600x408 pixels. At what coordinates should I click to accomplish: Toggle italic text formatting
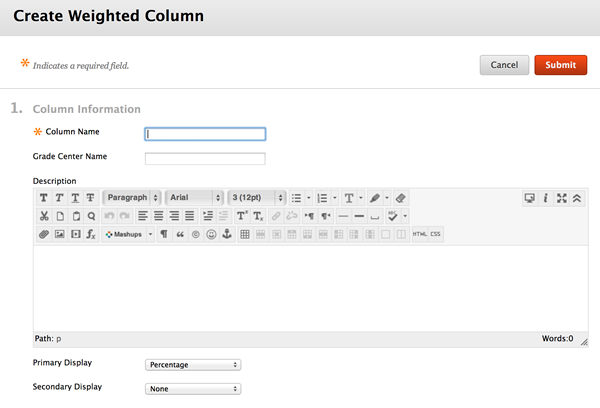pos(59,198)
